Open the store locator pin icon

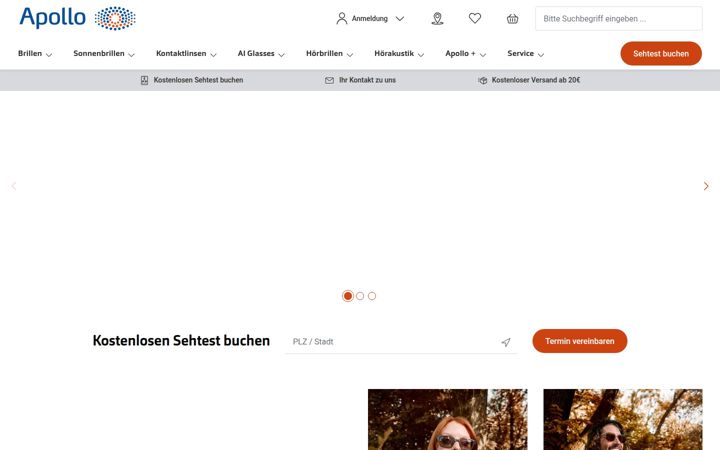click(438, 18)
